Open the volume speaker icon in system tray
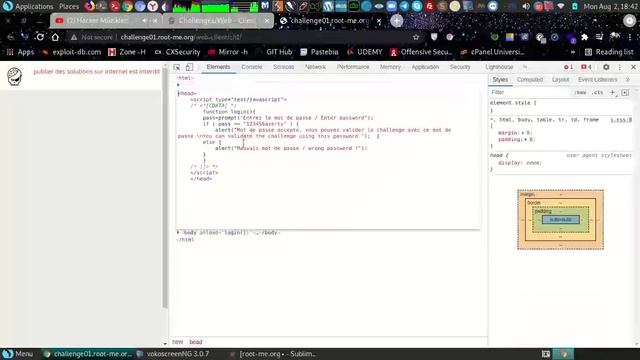The width and height of the screenshot is (640, 360). [x=526, y=6]
